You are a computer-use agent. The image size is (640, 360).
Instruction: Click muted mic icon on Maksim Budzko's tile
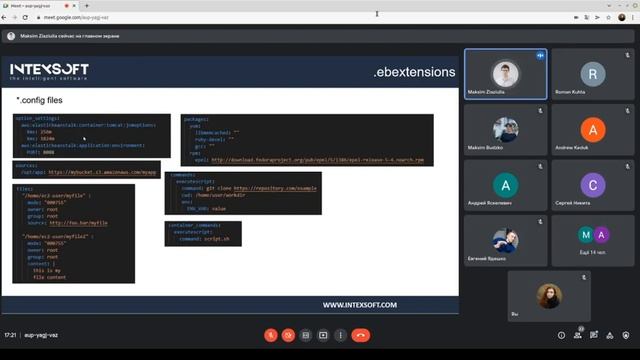540,111
